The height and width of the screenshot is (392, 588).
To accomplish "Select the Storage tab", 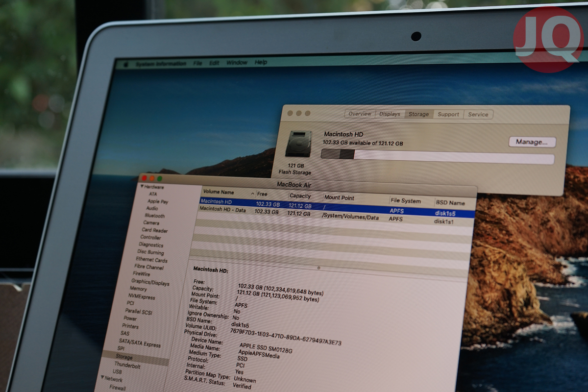I will (418, 114).
